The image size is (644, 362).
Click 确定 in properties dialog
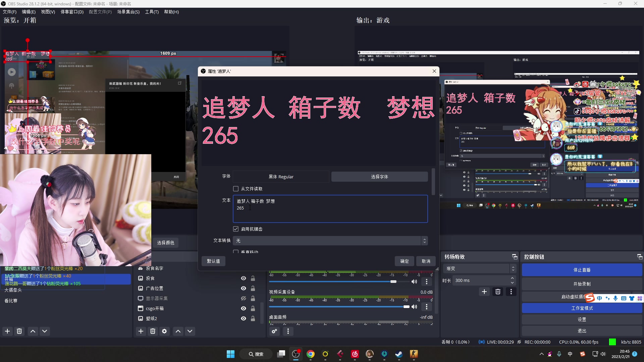[x=405, y=261]
